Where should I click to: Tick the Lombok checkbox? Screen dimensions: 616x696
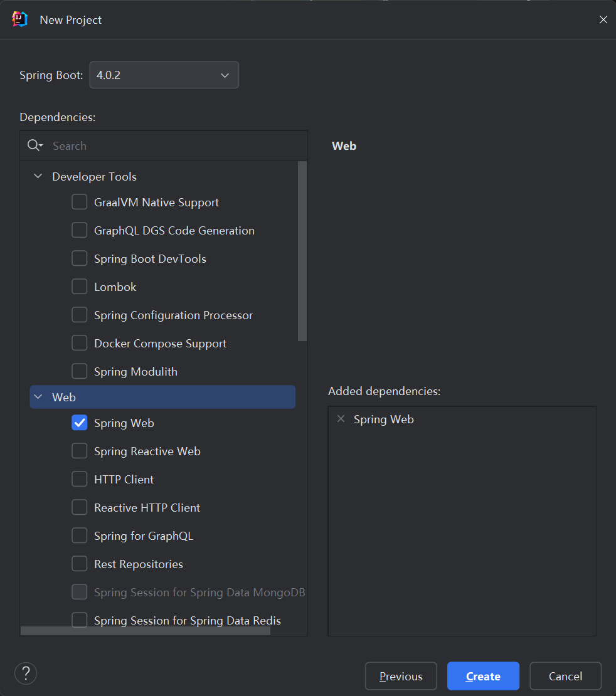coord(80,287)
